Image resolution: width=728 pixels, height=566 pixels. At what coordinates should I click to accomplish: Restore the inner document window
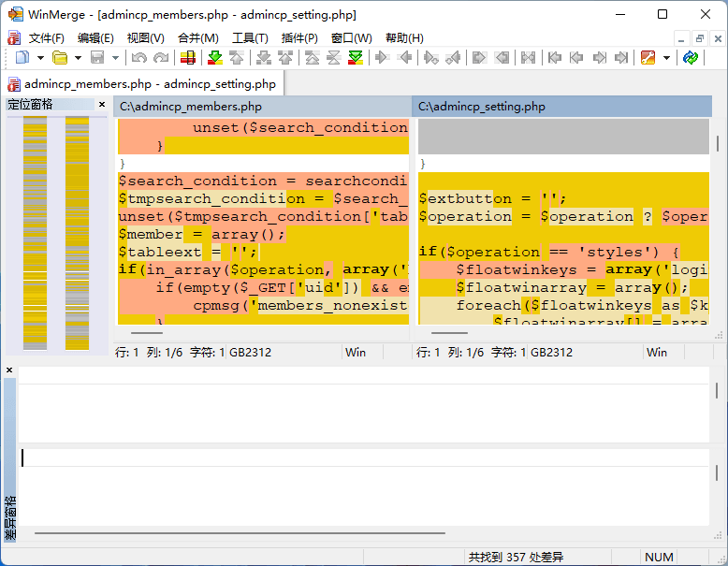coord(700,38)
